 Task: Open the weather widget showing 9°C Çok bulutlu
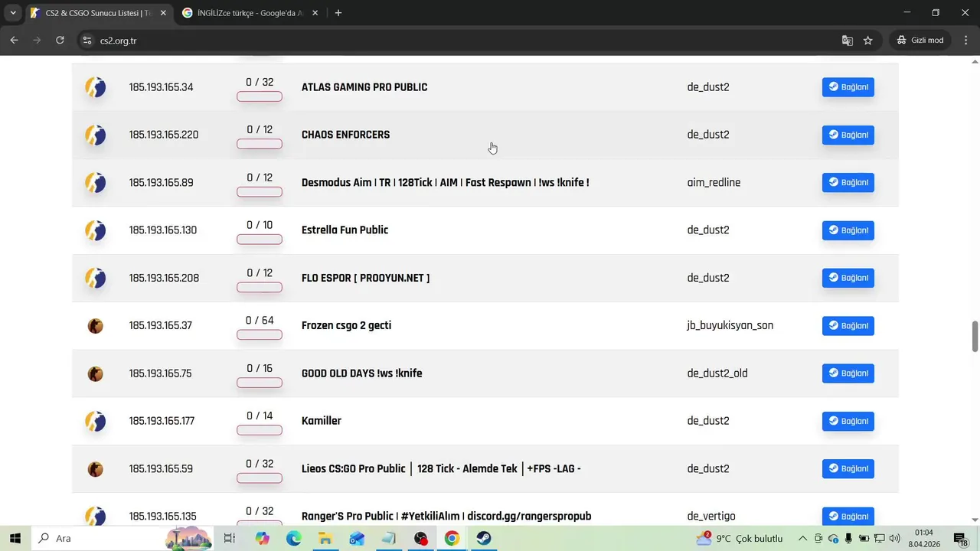[x=740, y=539]
